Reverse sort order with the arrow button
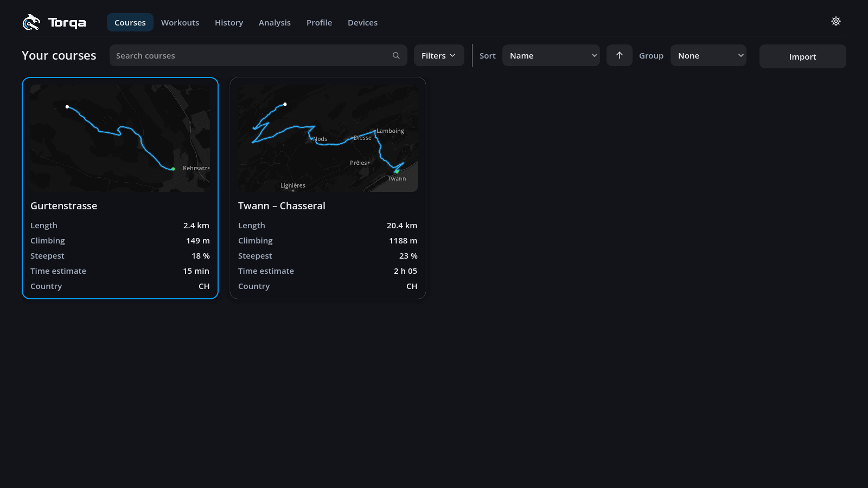This screenshot has width=868, height=488. click(x=620, y=55)
